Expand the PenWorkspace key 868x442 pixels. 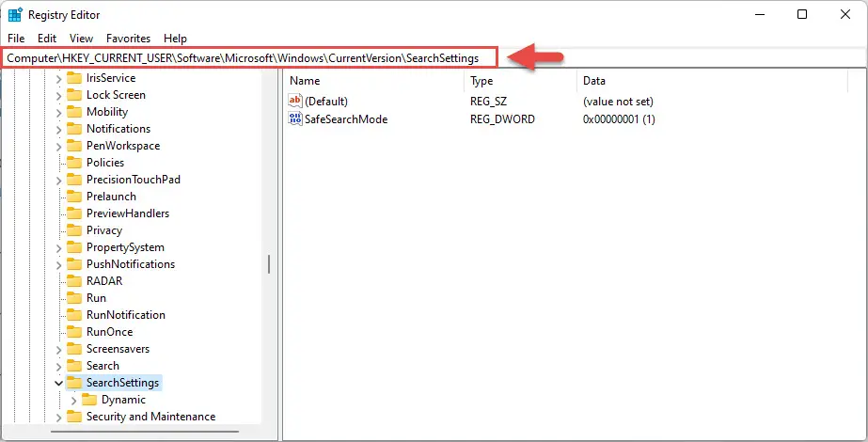[x=58, y=147]
